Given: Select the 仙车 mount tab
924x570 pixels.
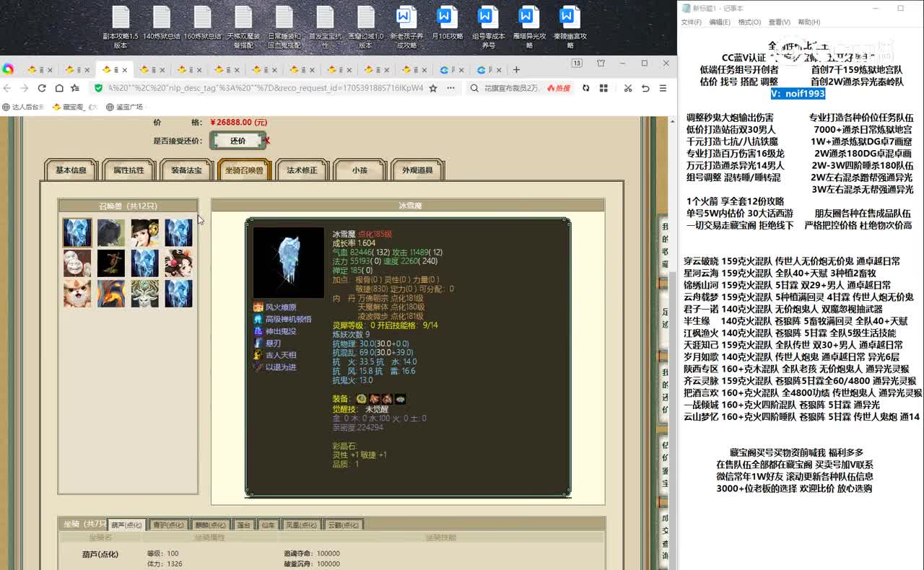Looking at the screenshot, I should [269, 525].
